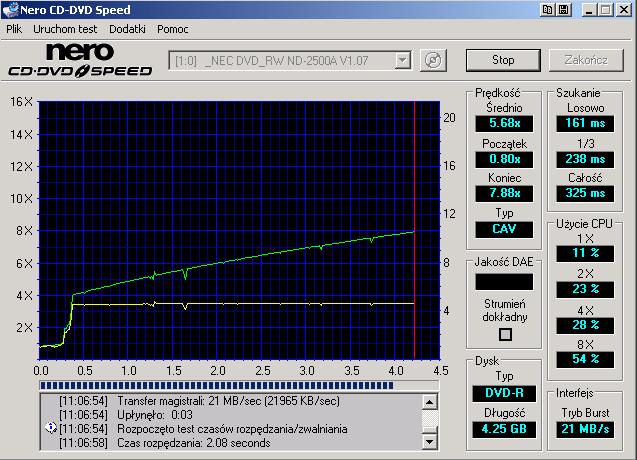Click the Zakończ button

coord(586,60)
